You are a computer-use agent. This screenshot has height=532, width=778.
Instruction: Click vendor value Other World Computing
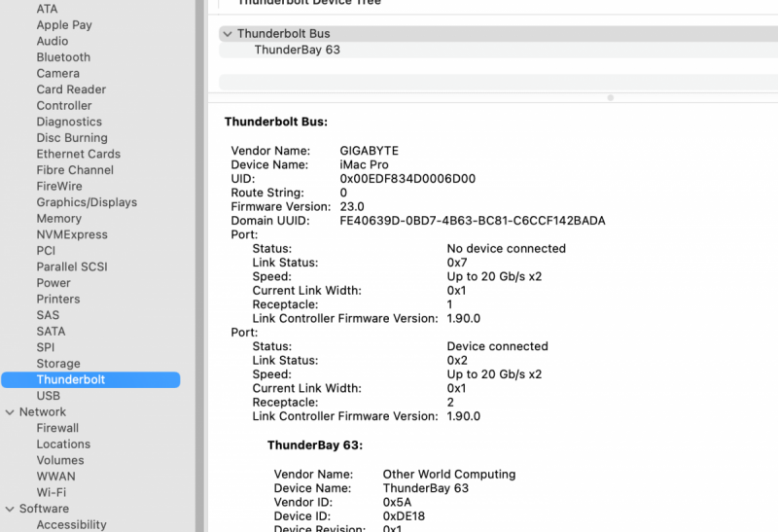pyautogui.click(x=449, y=475)
